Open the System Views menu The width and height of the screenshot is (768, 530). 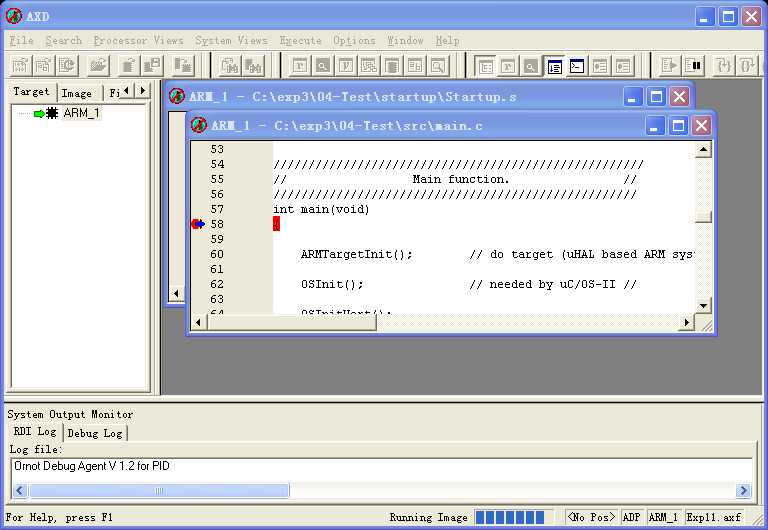(x=231, y=41)
